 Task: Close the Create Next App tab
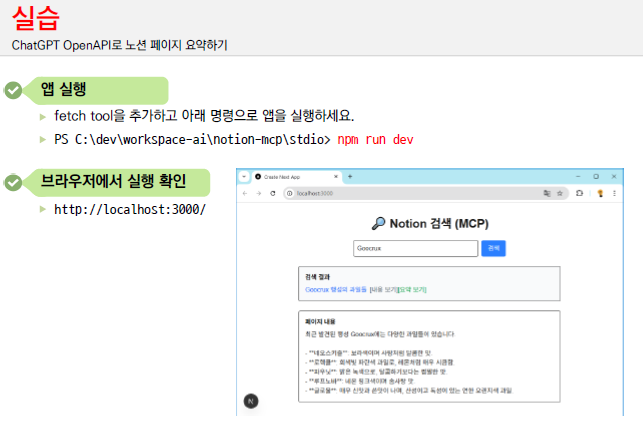tap(336, 177)
